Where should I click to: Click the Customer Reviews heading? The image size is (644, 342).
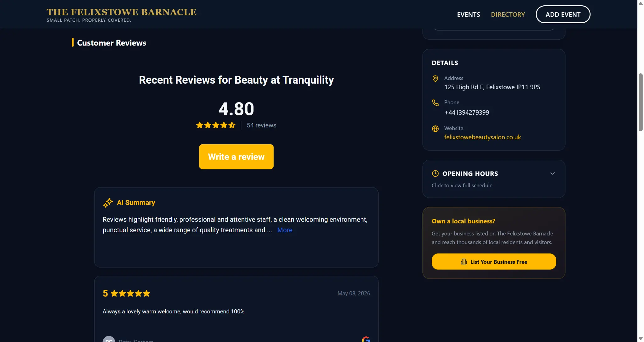(x=112, y=43)
